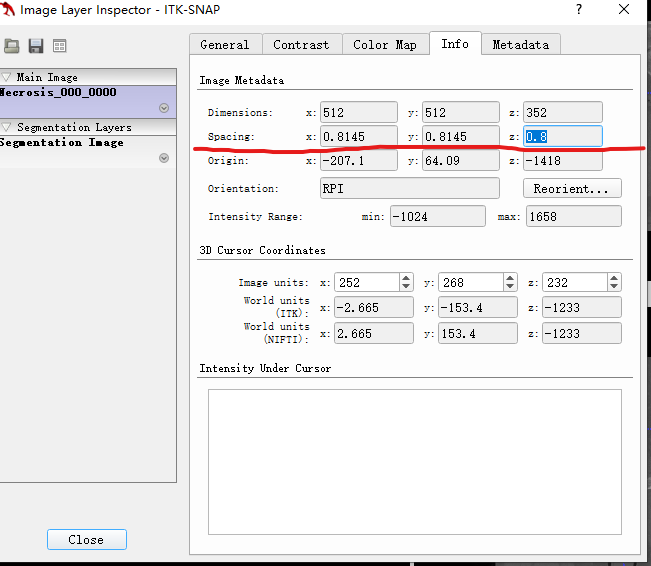Click the Spacing x field

click(x=359, y=137)
